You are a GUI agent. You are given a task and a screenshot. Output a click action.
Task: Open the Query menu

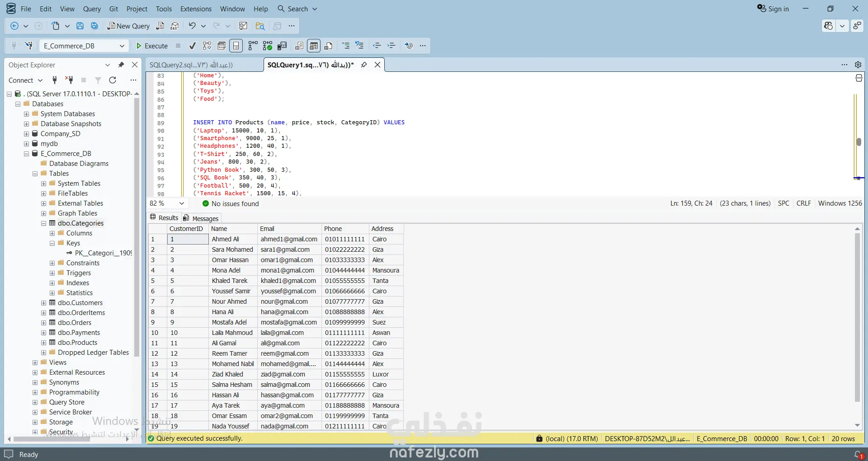click(x=92, y=9)
